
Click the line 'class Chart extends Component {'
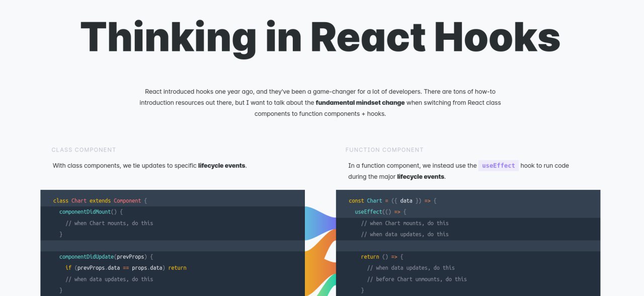[x=100, y=201]
